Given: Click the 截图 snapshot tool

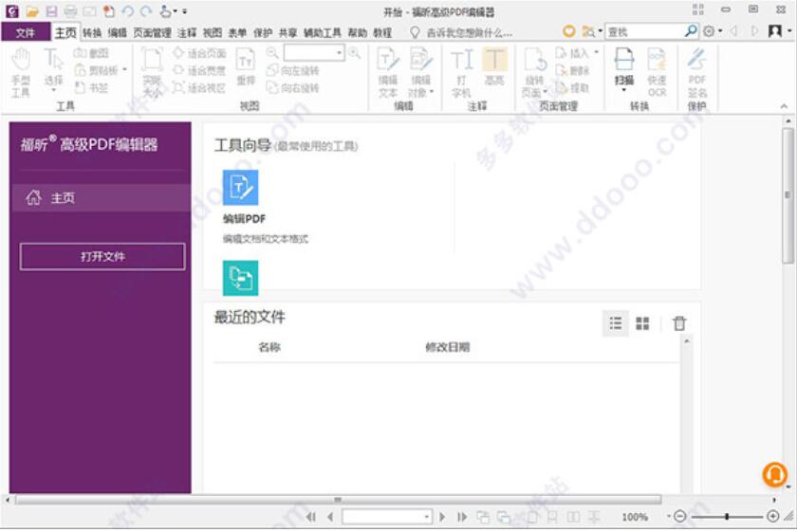Looking at the screenshot, I should point(91,53).
